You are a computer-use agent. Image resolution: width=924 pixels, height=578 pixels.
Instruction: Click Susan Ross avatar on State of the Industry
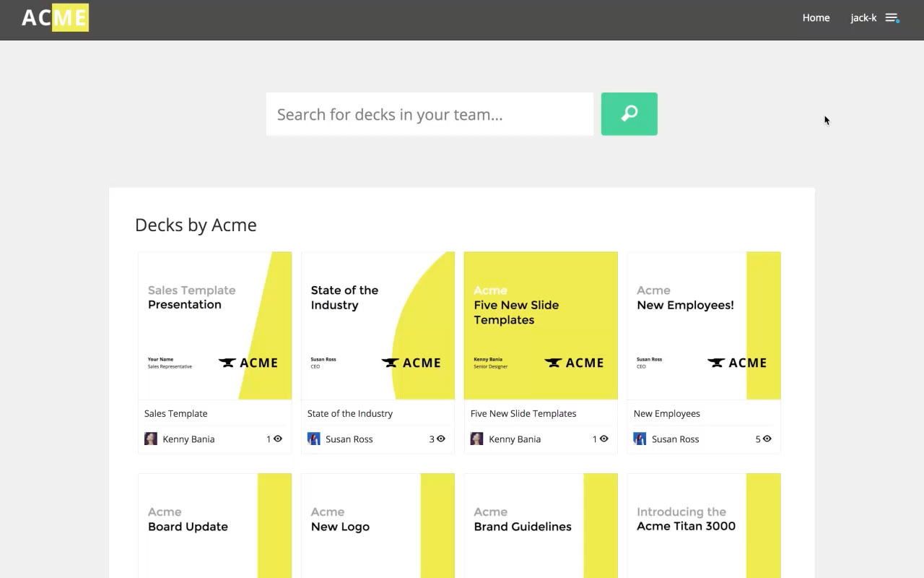click(x=314, y=439)
